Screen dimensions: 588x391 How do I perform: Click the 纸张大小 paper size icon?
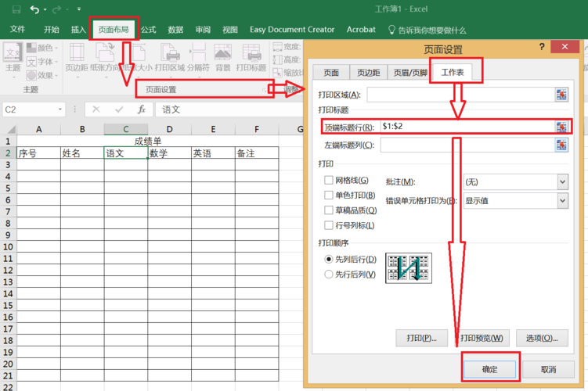[139, 52]
